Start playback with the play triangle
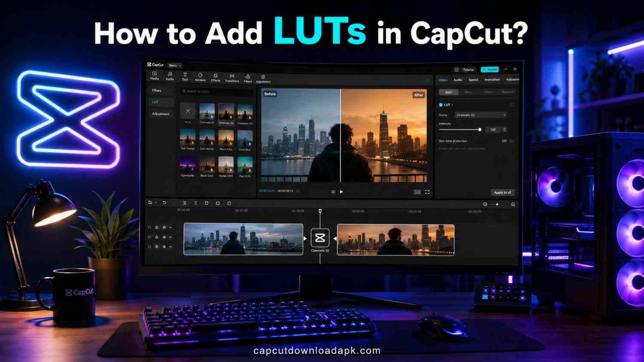644x362 pixels. click(341, 192)
